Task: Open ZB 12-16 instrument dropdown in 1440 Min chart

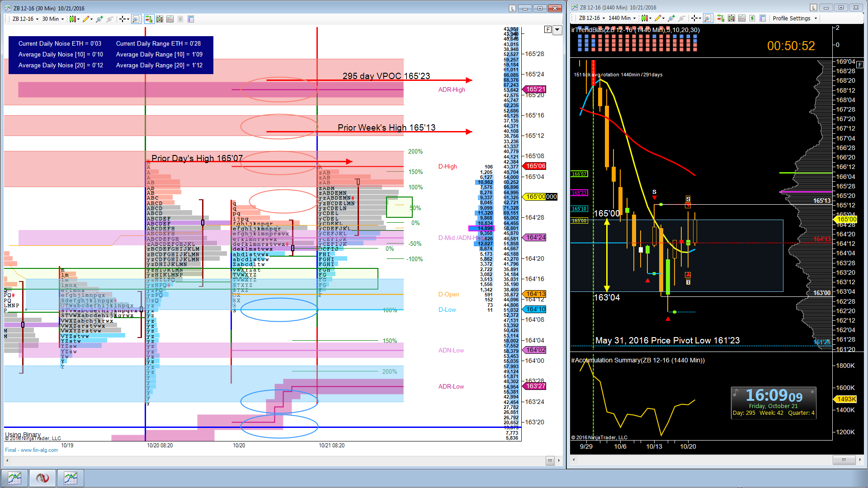Action: click(x=592, y=18)
